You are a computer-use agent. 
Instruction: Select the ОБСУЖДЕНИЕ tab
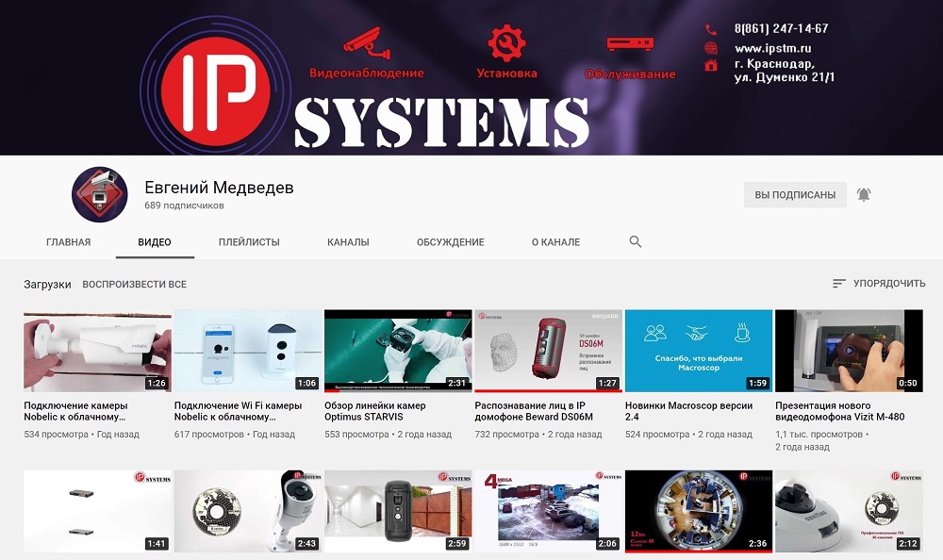tap(450, 242)
